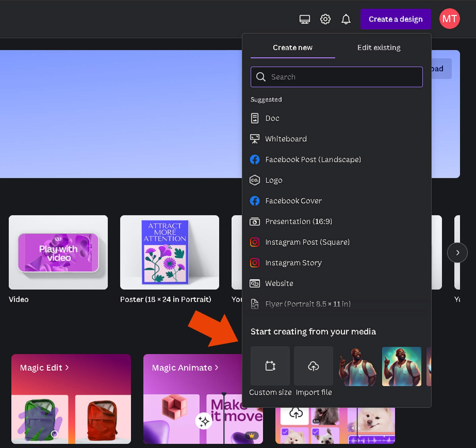Advance carousel with right chevron arrow

[458, 253]
